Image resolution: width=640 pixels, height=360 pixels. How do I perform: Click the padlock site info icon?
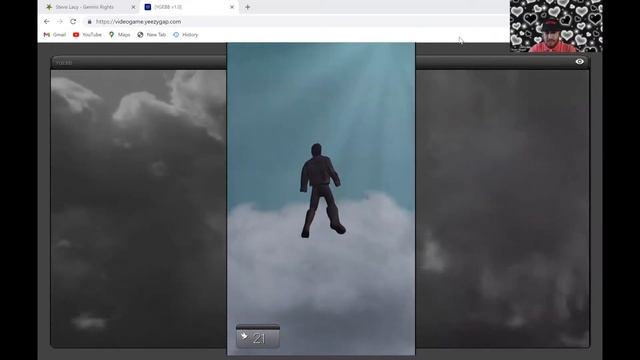click(89, 22)
